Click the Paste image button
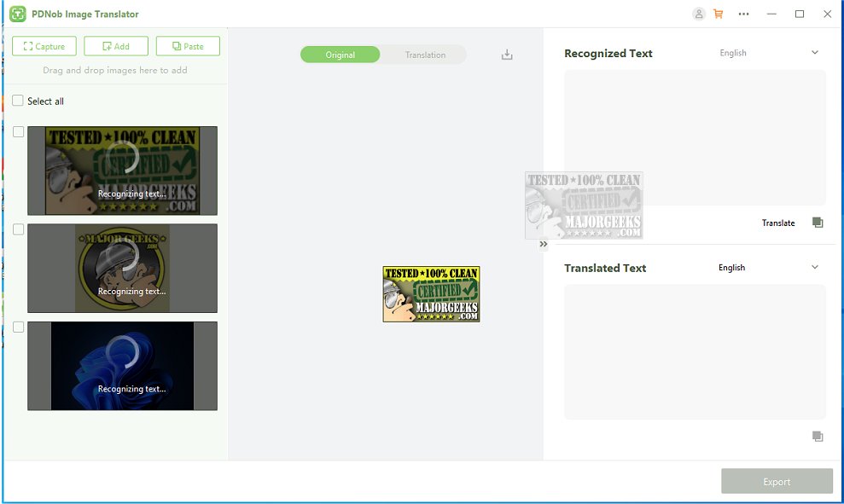This screenshot has width=844, height=504. coord(188,46)
